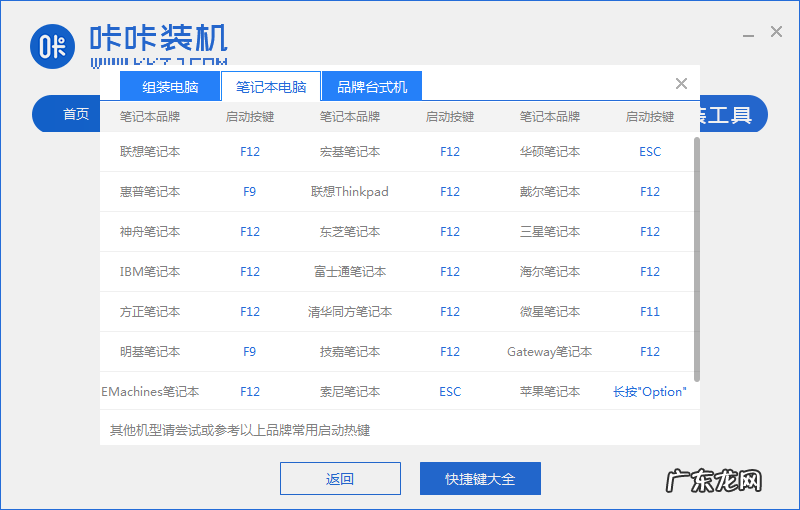
Task: Select the 笔记本电脑 tab
Action: 271,86
